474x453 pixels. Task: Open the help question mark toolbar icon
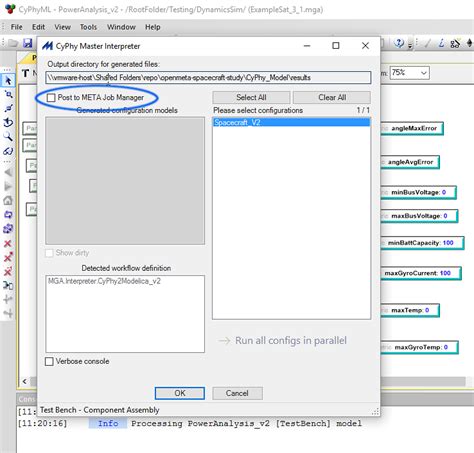click(399, 43)
